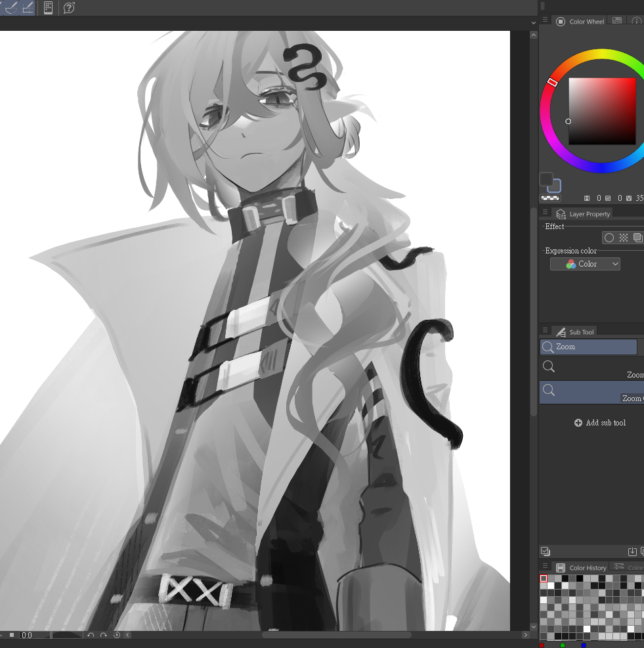
Task: Click the reset rotation icon in status bar
Action: (x=117, y=635)
